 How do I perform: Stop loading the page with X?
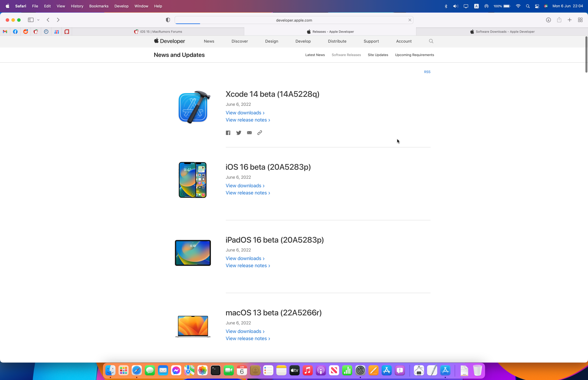click(x=410, y=20)
